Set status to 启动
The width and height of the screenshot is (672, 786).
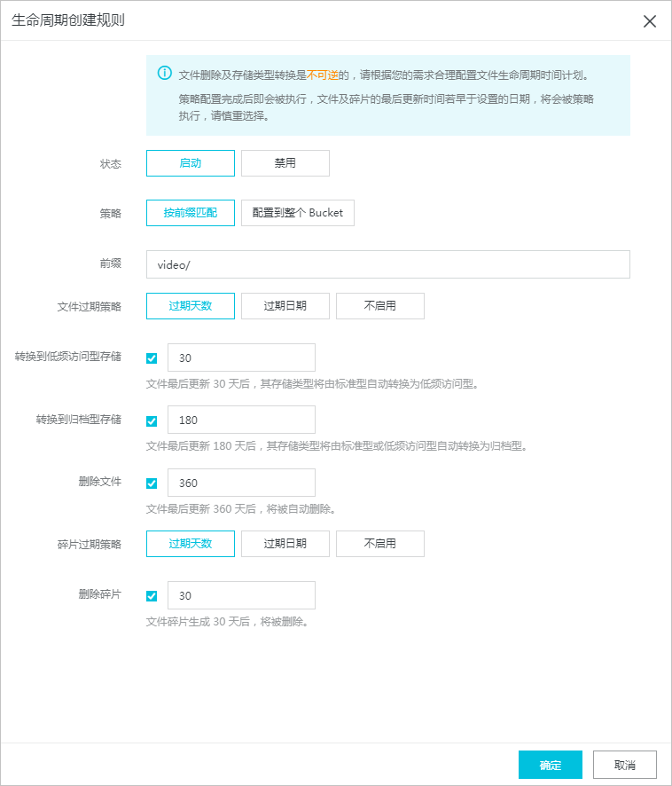pos(191,163)
